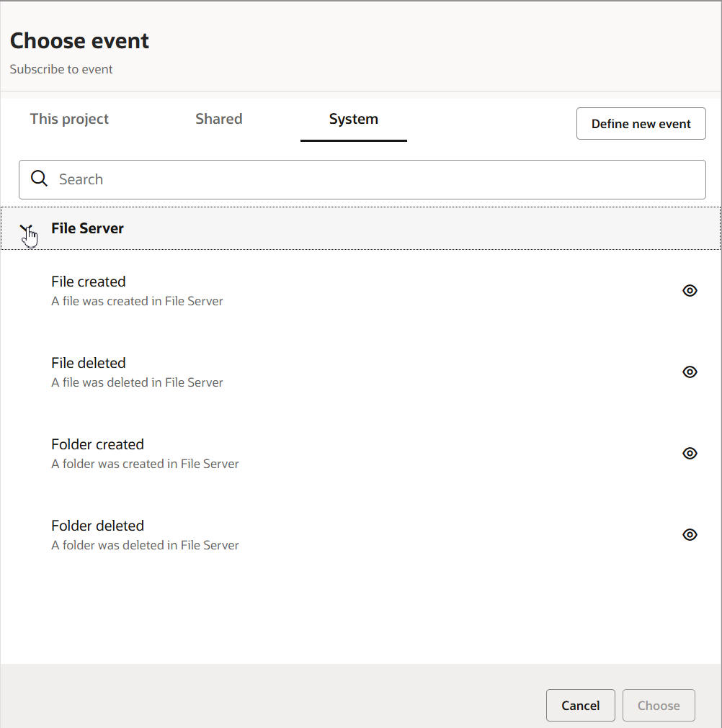
Task: Select the File created event
Action: pyautogui.click(x=89, y=282)
